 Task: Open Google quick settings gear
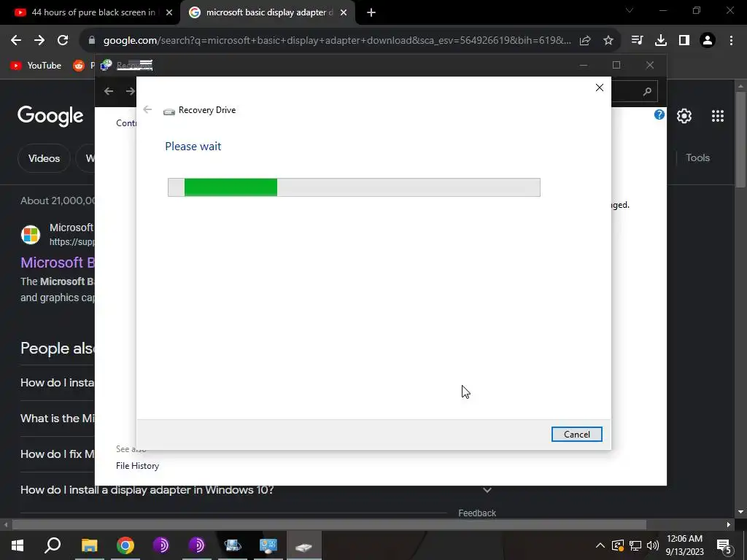684,116
